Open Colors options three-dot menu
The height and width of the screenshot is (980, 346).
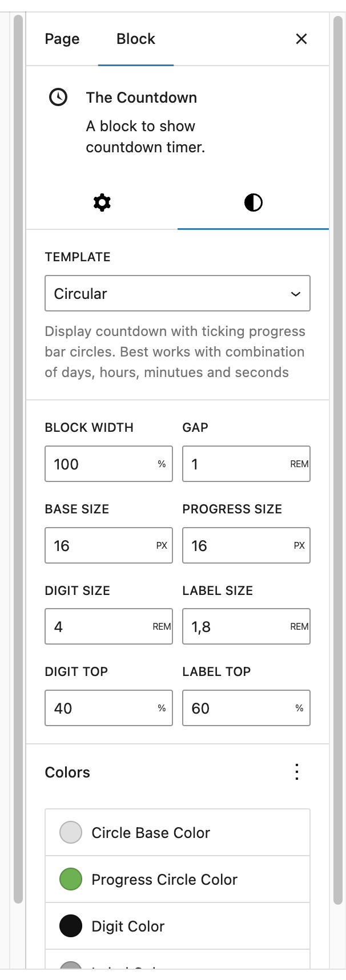tap(297, 772)
